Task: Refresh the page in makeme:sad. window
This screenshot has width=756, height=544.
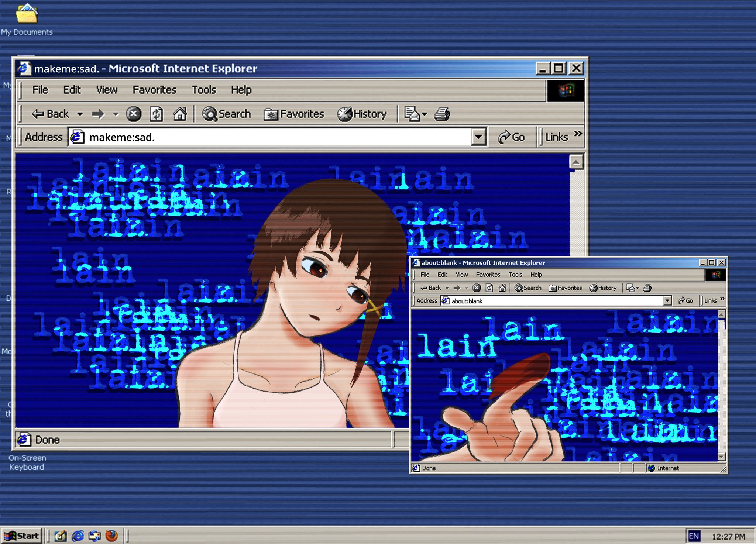Action: coord(156,114)
